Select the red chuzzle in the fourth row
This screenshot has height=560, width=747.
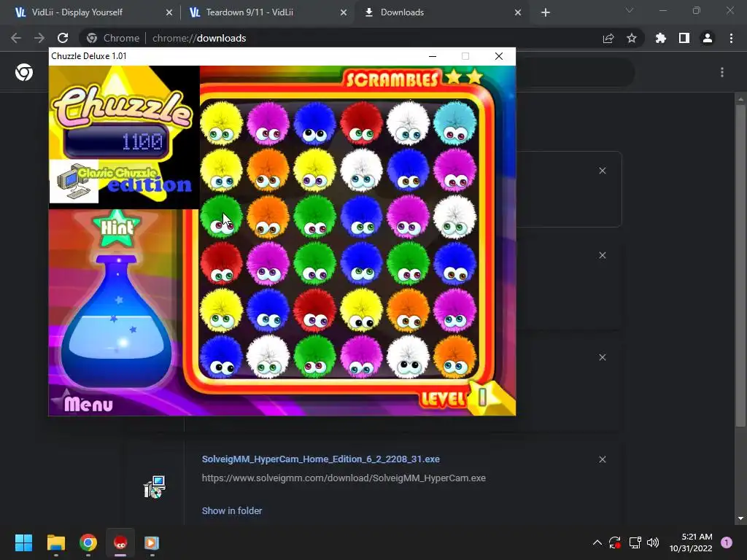pyautogui.click(x=222, y=264)
